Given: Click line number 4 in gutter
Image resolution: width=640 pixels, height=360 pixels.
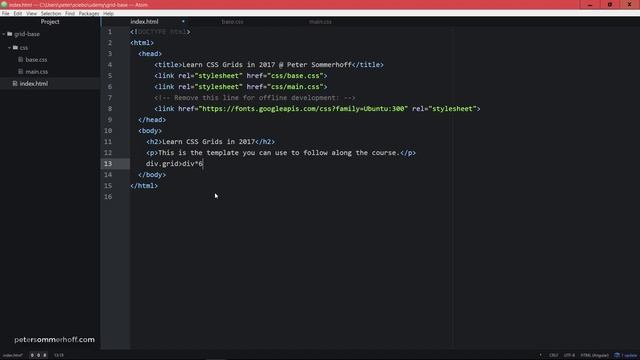Looking at the screenshot, I should pyautogui.click(x=110, y=65).
